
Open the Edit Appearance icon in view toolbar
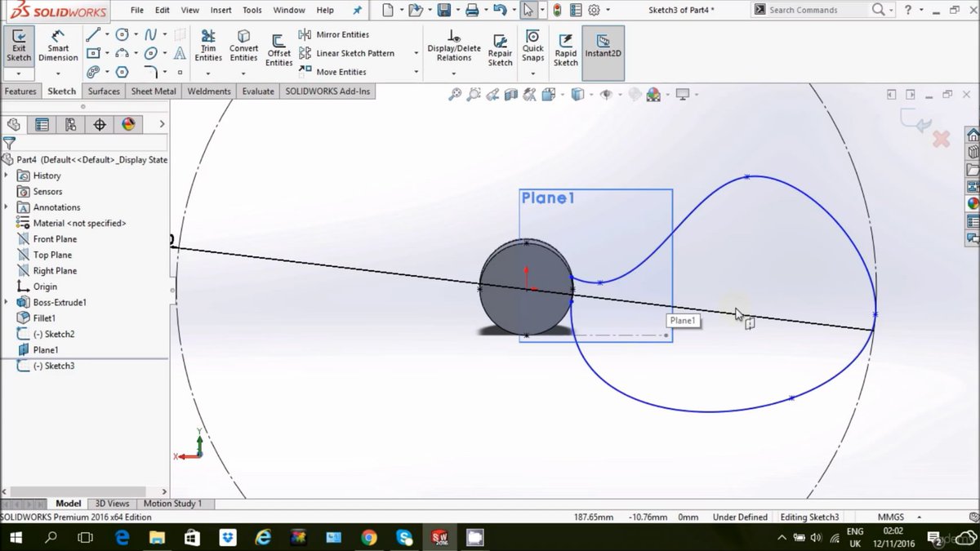pos(635,95)
